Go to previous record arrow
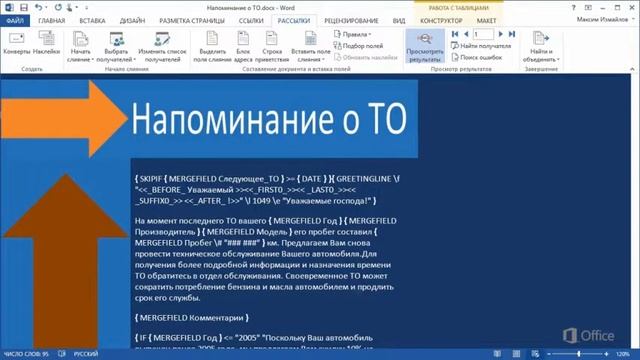Image resolution: width=640 pixels, height=360 pixels. point(466,34)
